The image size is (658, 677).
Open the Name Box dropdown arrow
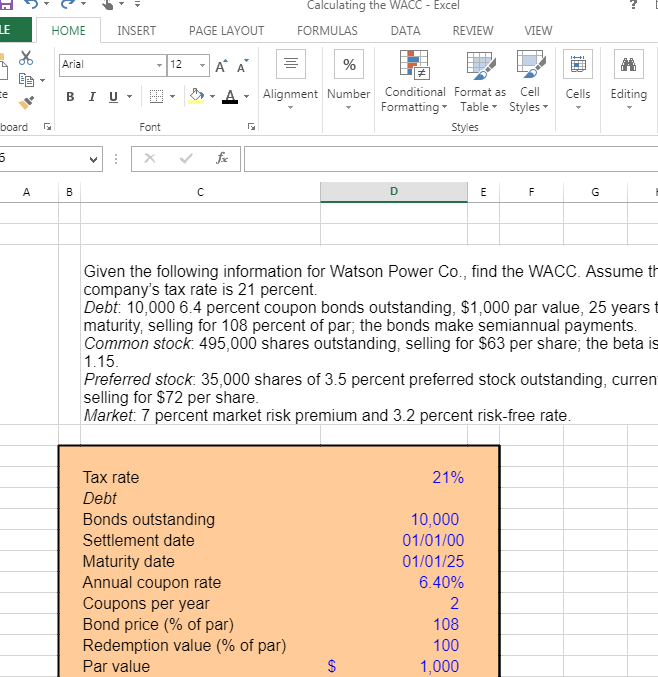pos(93,159)
